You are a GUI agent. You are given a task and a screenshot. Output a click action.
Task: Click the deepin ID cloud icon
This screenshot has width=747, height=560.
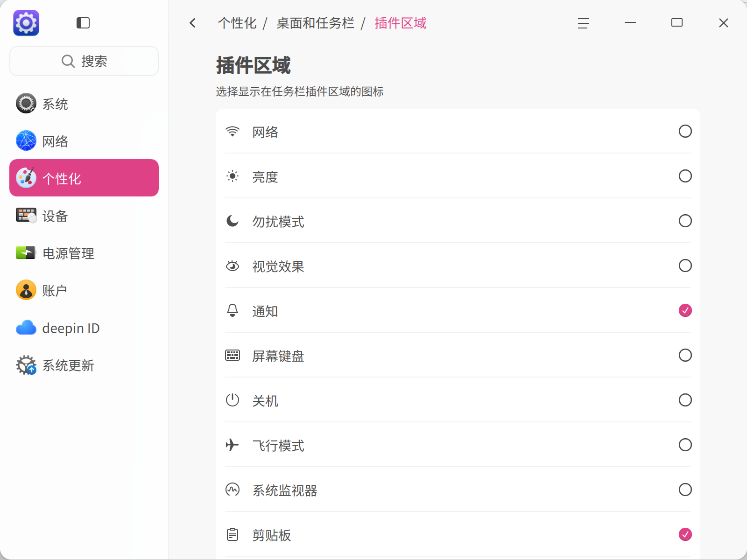click(26, 328)
